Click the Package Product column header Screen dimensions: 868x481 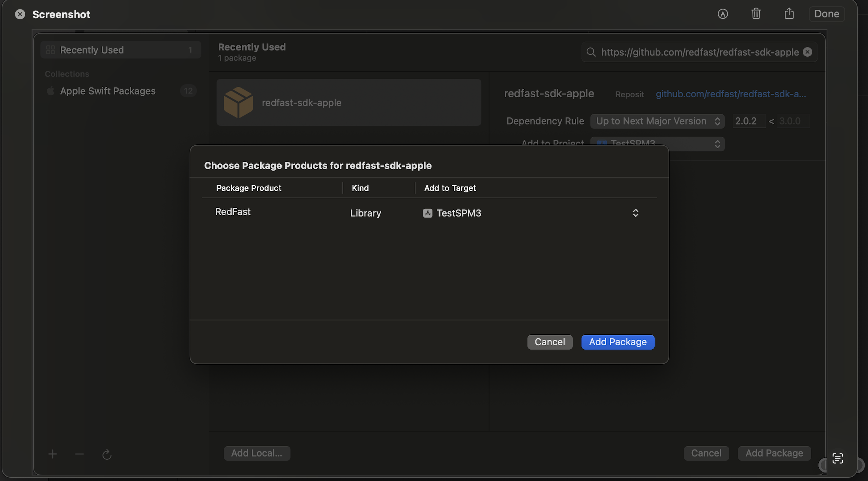click(x=249, y=188)
